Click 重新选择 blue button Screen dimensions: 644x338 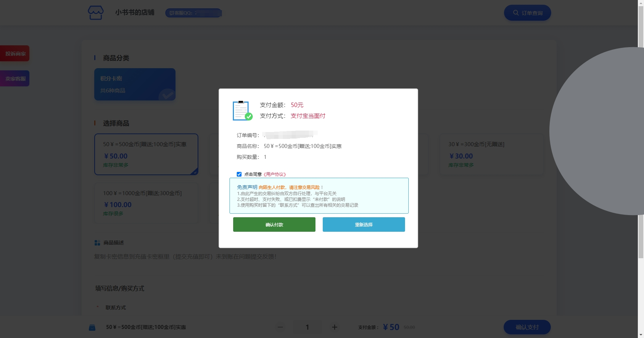pos(364,224)
